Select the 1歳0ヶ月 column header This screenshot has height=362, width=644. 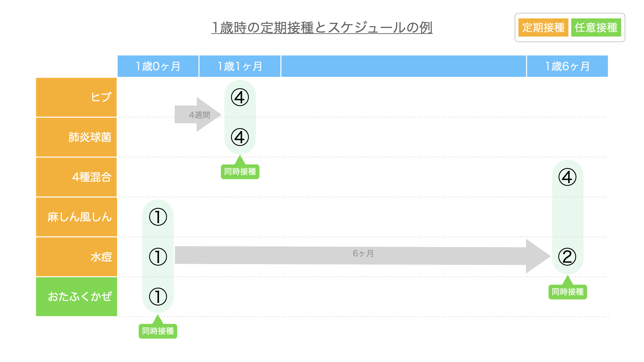point(158,66)
